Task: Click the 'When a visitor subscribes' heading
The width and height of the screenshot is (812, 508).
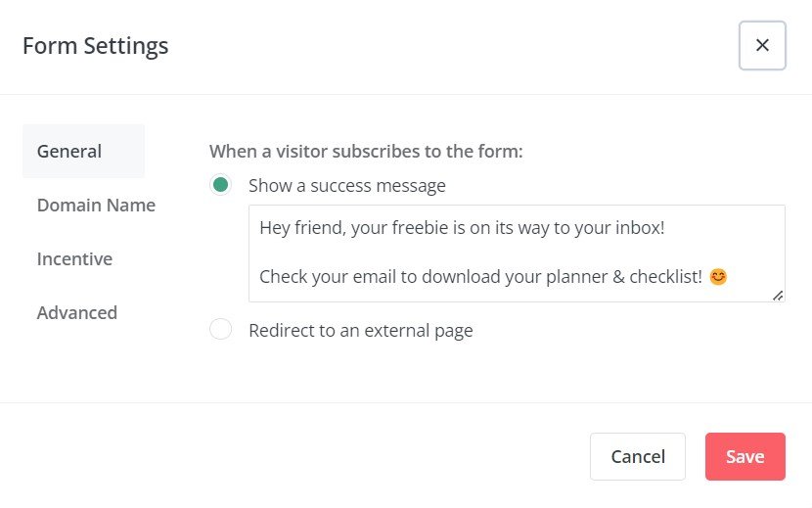Action: tap(366, 152)
